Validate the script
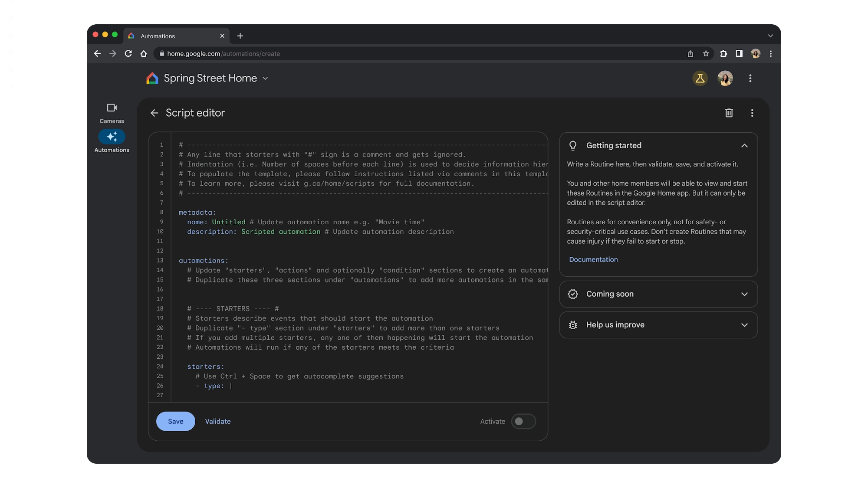This screenshot has height=488, width=868. (218, 422)
